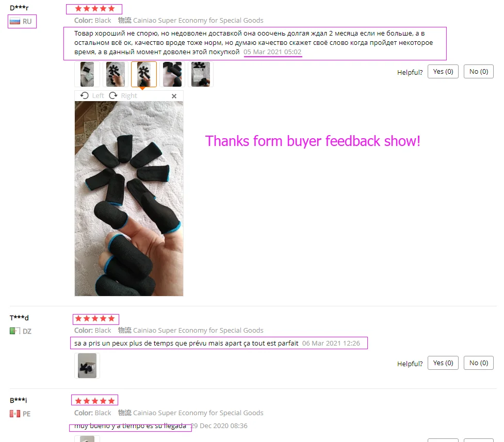The width and height of the screenshot is (504, 442).
Task: Click the large enlarged finger sleeves photo
Action: click(129, 199)
